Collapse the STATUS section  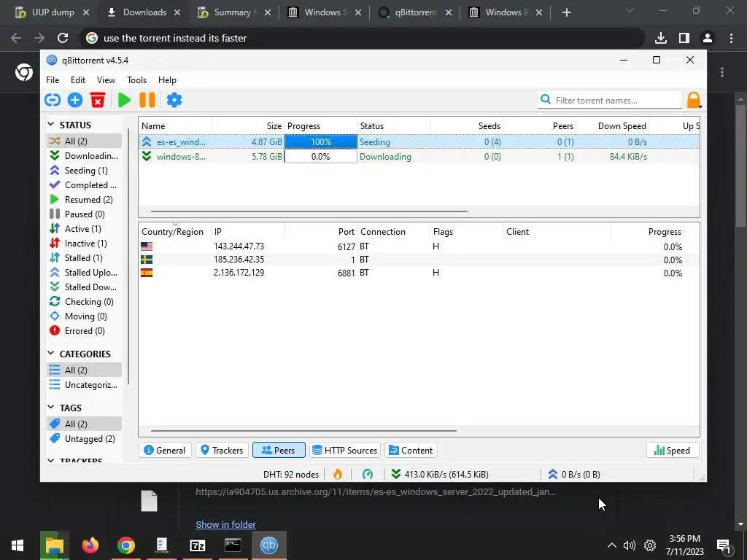(x=51, y=124)
